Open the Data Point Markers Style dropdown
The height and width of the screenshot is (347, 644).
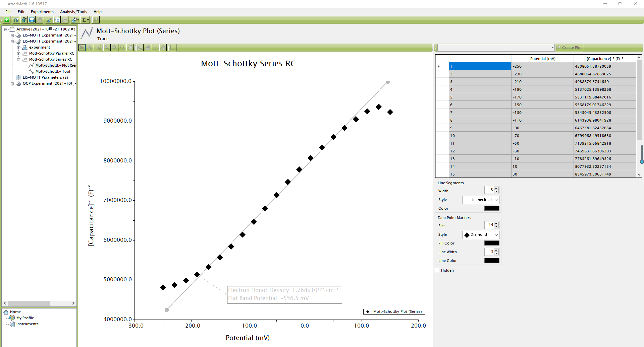click(x=481, y=235)
